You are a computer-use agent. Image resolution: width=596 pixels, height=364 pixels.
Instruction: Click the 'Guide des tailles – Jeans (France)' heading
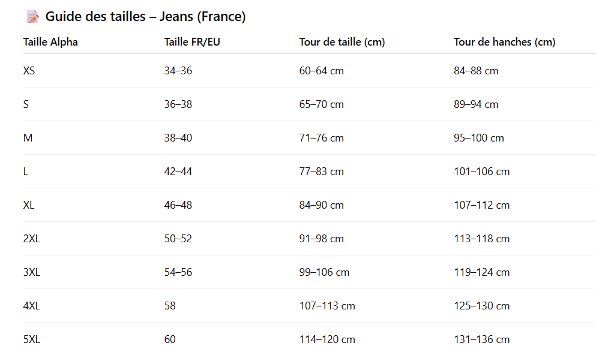[x=145, y=17]
